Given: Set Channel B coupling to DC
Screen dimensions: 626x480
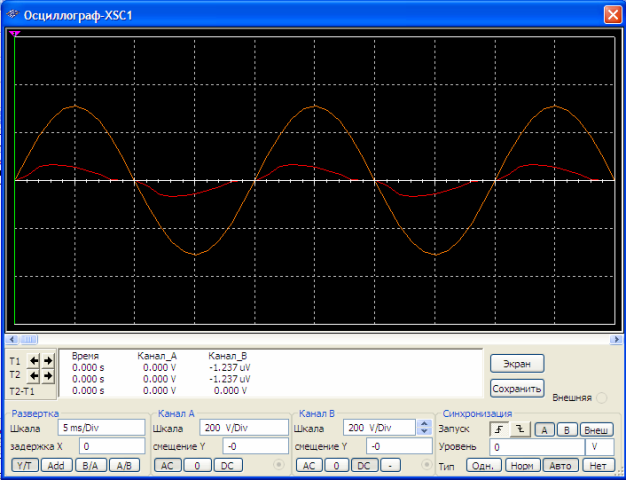Looking at the screenshot, I should coord(364,466).
